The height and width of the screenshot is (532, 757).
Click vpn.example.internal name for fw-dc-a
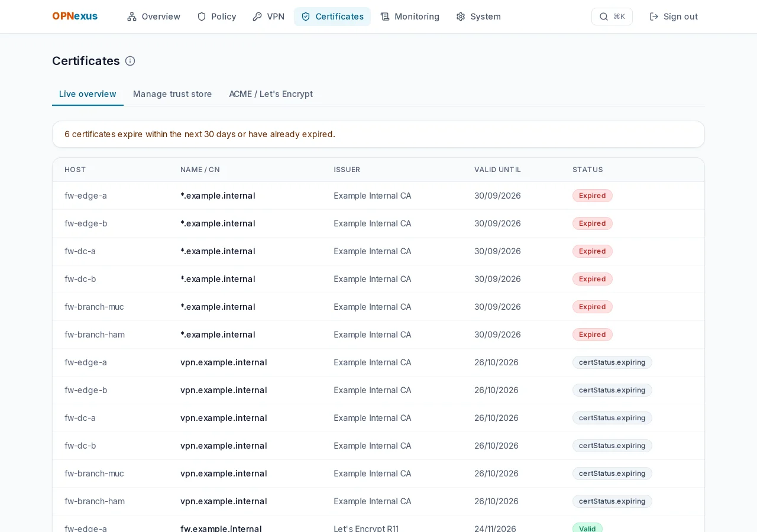pyautogui.click(x=224, y=418)
